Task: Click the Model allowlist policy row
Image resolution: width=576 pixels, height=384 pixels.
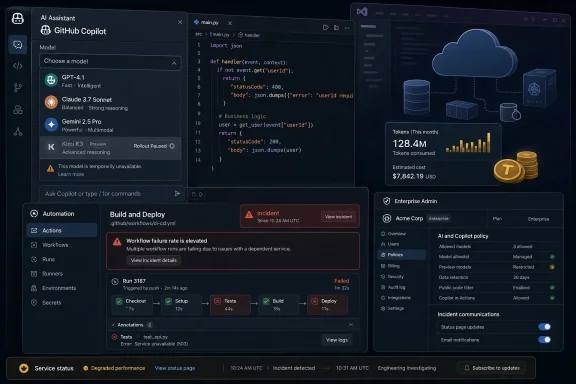Action: point(496,257)
